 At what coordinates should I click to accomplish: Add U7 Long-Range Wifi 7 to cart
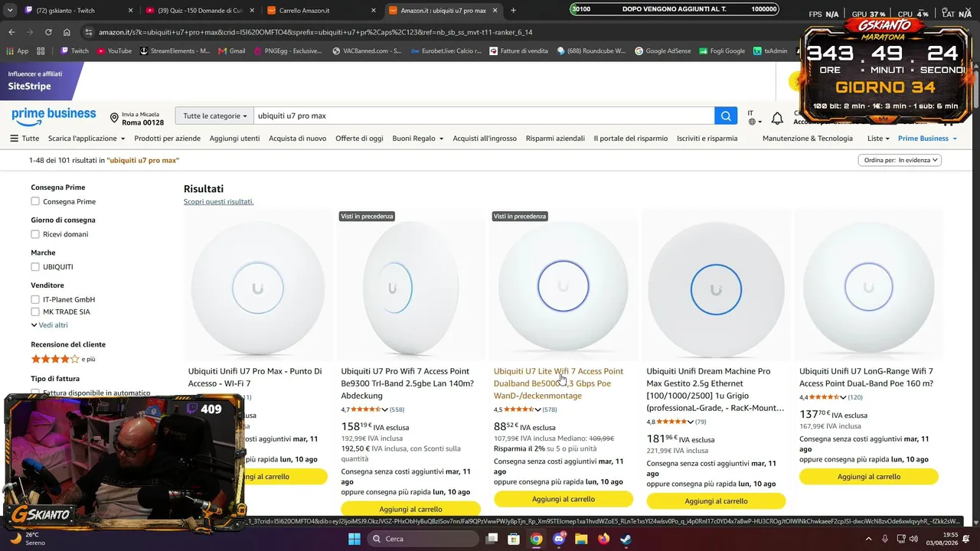(x=869, y=476)
